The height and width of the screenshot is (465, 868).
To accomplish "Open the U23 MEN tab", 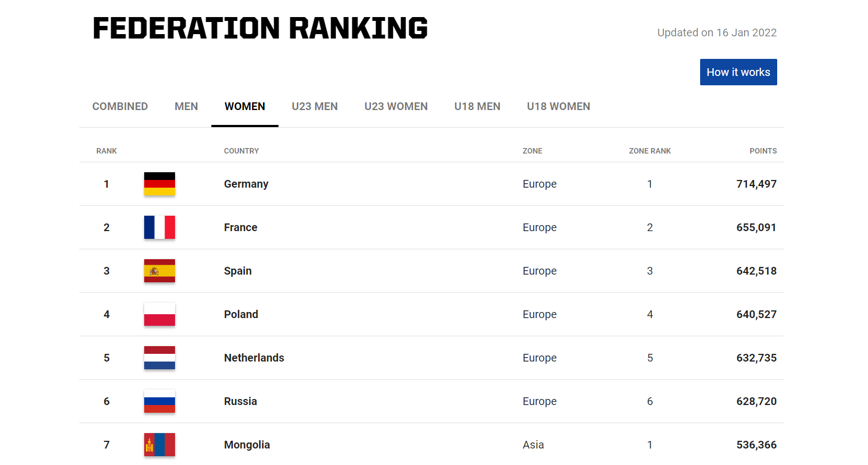I will (314, 106).
